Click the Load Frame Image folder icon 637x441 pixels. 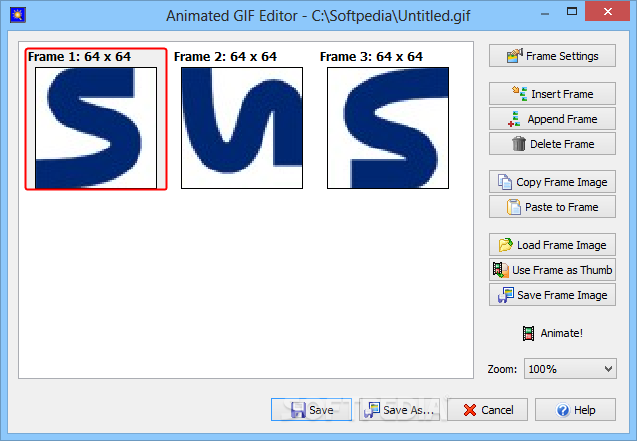(x=505, y=245)
